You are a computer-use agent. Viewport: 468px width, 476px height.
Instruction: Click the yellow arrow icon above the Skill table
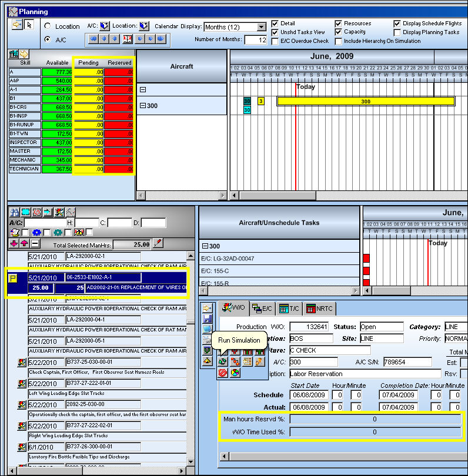click(x=24, y=54)
